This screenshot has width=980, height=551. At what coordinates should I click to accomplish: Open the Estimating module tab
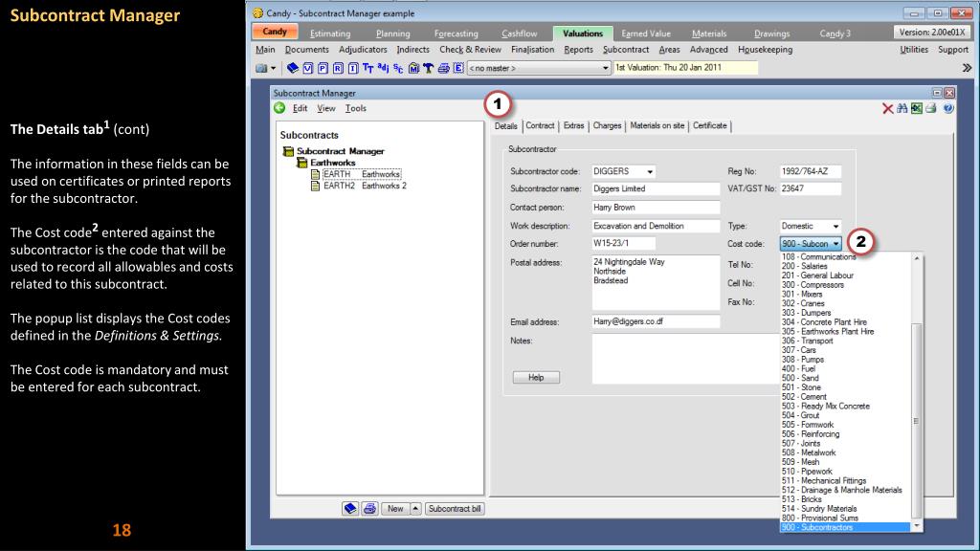pos(330,33)
